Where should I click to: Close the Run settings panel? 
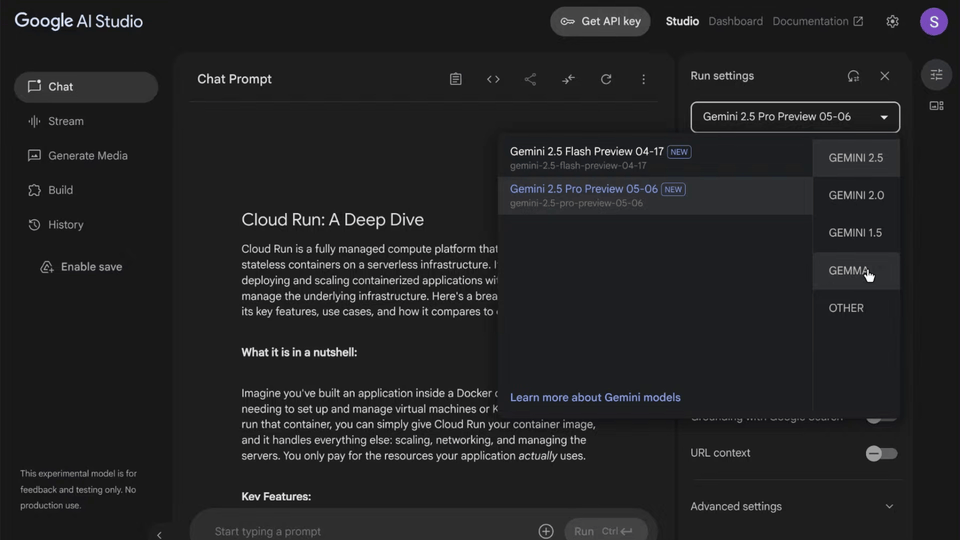pos(885,76)
